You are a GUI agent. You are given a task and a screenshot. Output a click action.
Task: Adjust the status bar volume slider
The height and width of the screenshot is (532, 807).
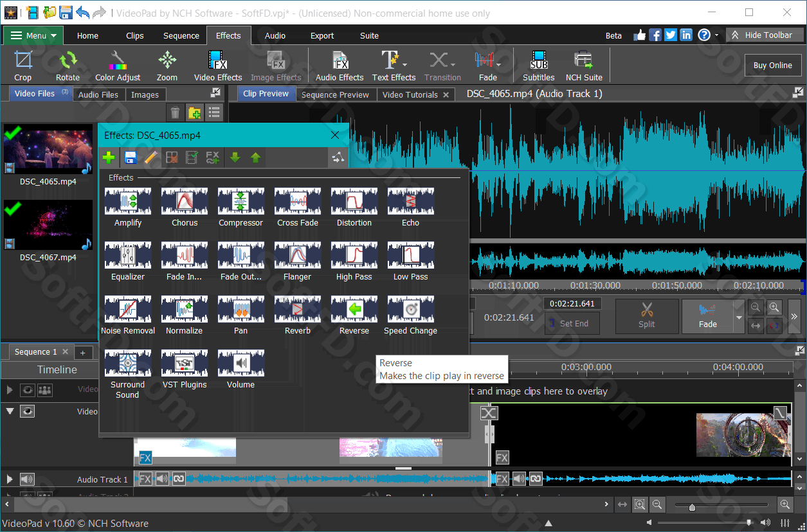click(x=750, y=522)
